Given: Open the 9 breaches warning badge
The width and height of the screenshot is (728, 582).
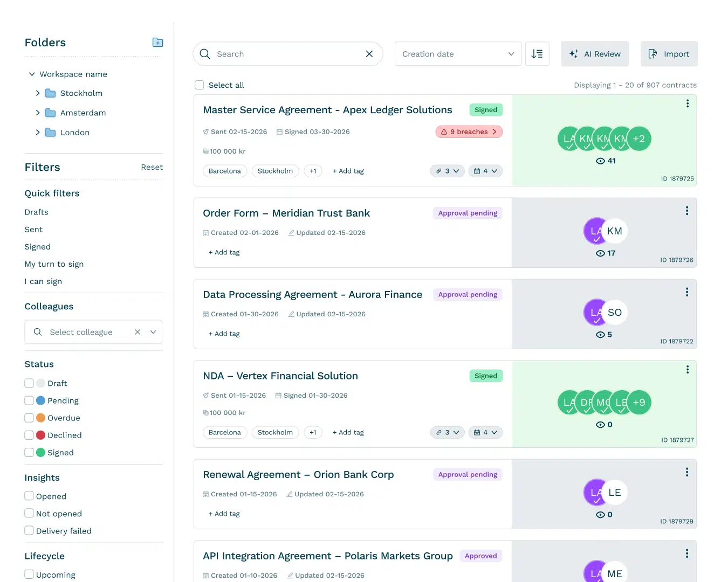Looking at the screenshot, I should (x=469, y=132).
